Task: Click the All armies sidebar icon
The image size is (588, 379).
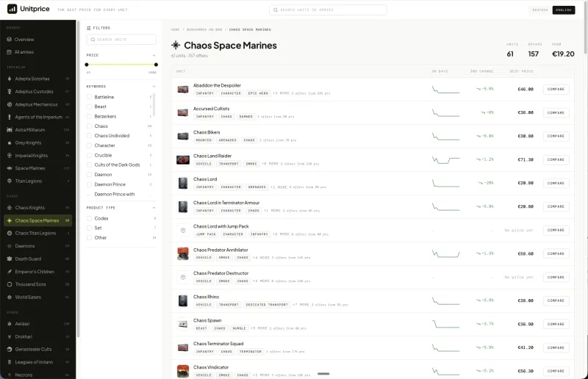Action: pyautogui.click(x=10, y=52)
